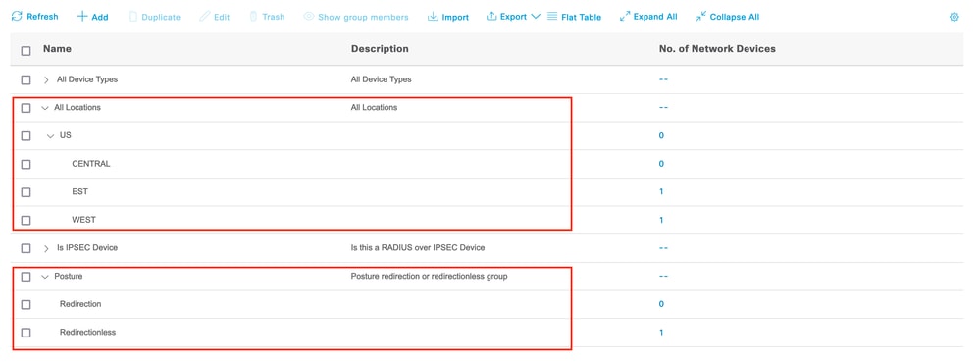The height and width of the screenshot is (363, 980).
Task: Select the CENTRAL group name
Action: pyautogui.click(x=91, y=164)
